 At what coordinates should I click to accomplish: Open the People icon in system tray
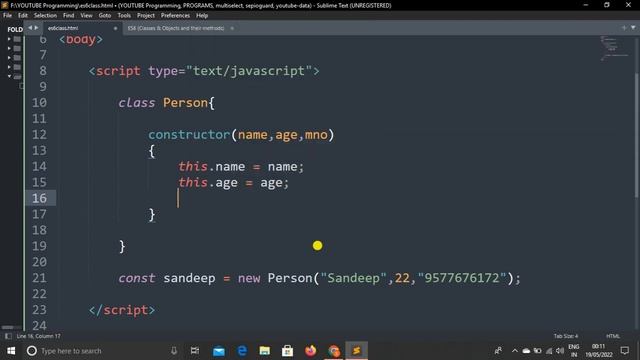(x=498, y=351)
